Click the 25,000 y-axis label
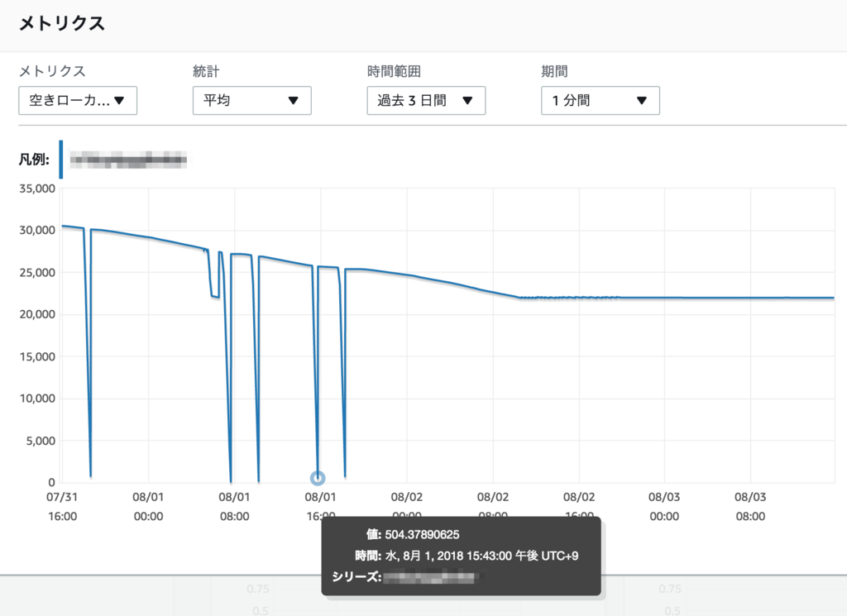The height and width of the screenshot is (616, 847). 37,273
